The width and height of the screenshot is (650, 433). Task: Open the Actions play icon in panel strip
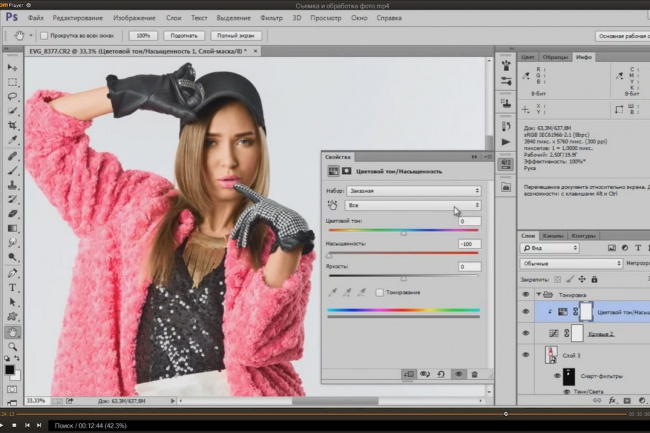point(506,142)
